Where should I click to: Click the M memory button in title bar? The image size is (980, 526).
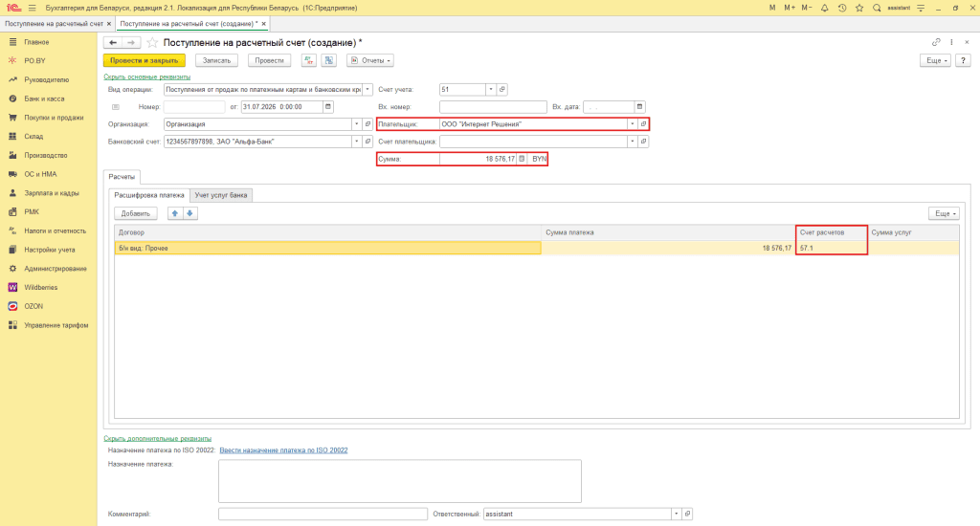click(x=772, y=8)
